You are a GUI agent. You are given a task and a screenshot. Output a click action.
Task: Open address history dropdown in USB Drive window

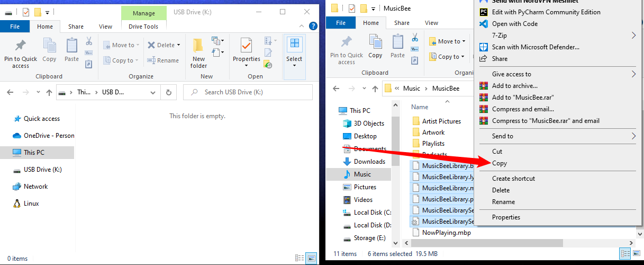pyautogui.click(x=153, y=92)
